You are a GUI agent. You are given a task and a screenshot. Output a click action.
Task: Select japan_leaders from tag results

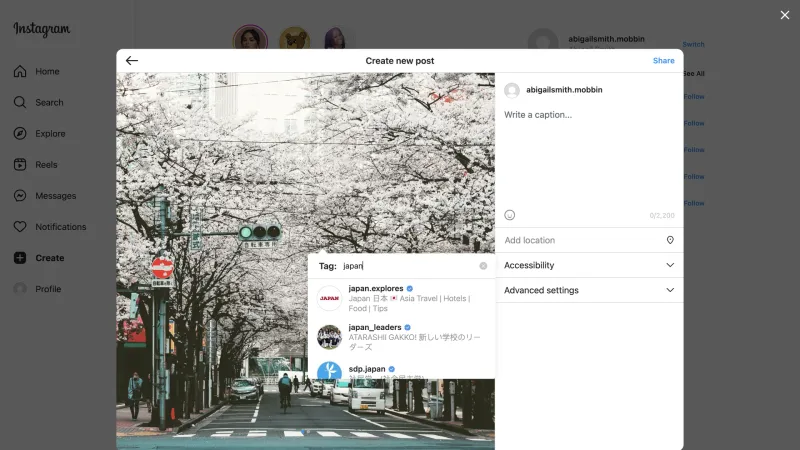(402, 337)
